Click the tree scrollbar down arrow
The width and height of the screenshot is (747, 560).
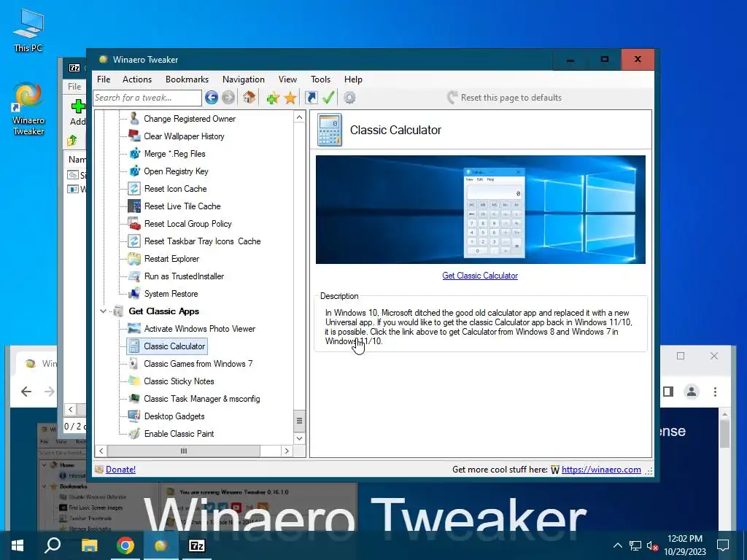pyautogui.click(x=299, y=438)
